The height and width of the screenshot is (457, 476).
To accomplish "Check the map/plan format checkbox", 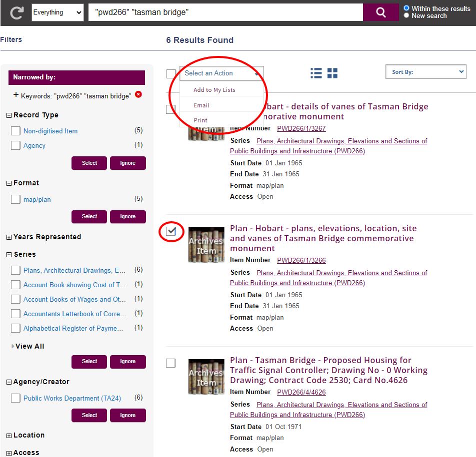I will click(15, 200).
